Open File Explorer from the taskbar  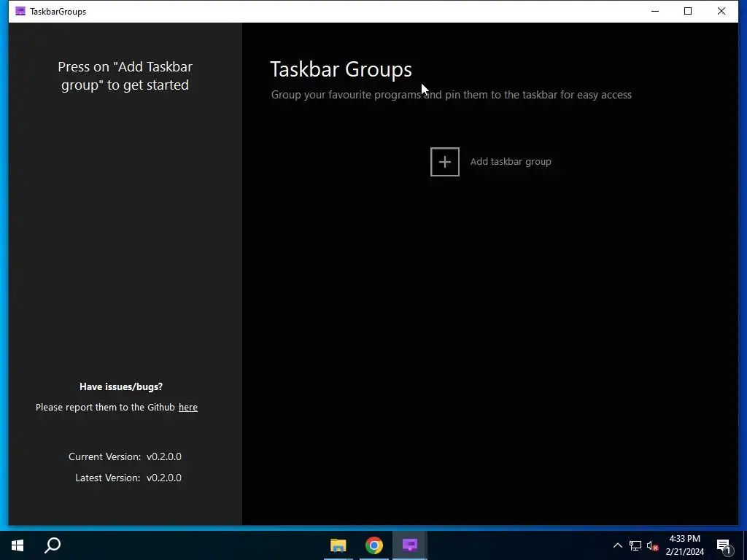[x=338, y=545]
